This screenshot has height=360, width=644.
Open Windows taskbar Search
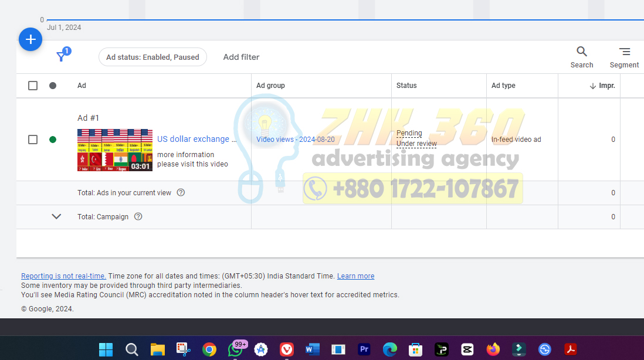[131, 349]
